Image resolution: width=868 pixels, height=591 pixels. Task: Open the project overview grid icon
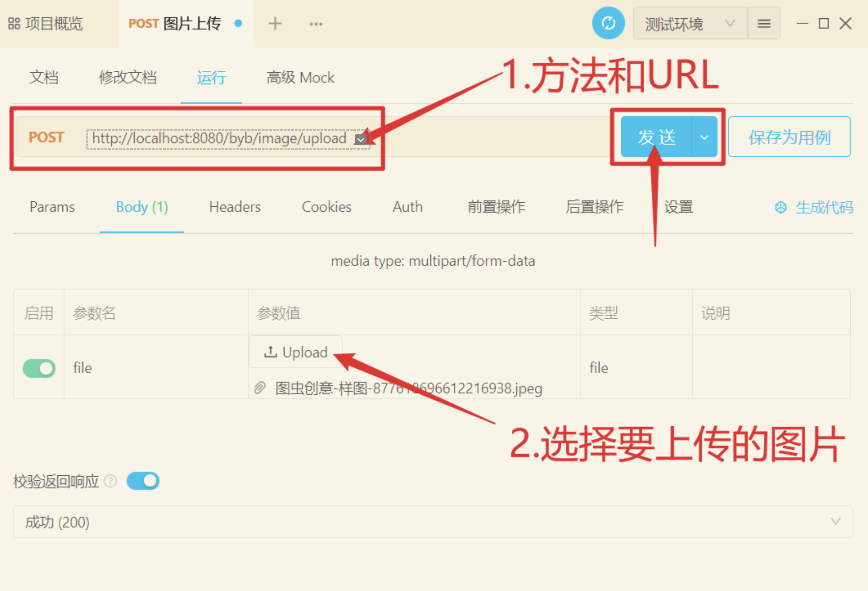[x=14, y=24]
